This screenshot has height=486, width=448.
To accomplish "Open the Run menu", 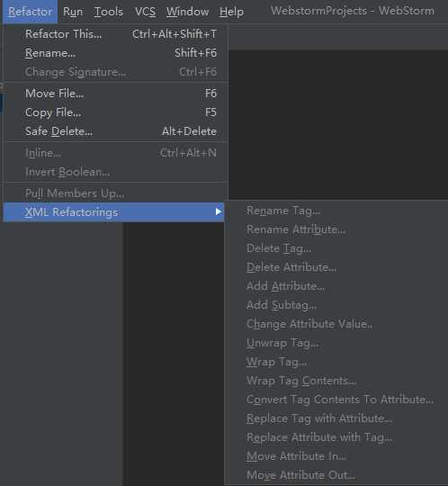I will (73, 12).
